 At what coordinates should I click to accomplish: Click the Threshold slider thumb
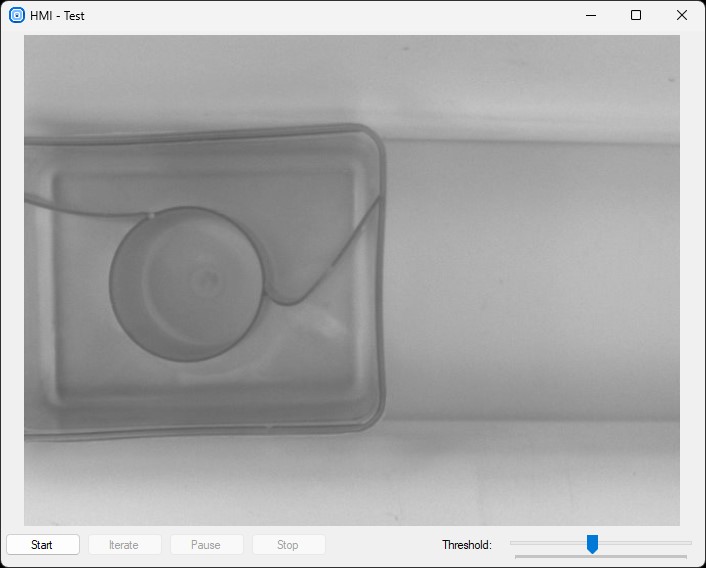tap(592, 544)
